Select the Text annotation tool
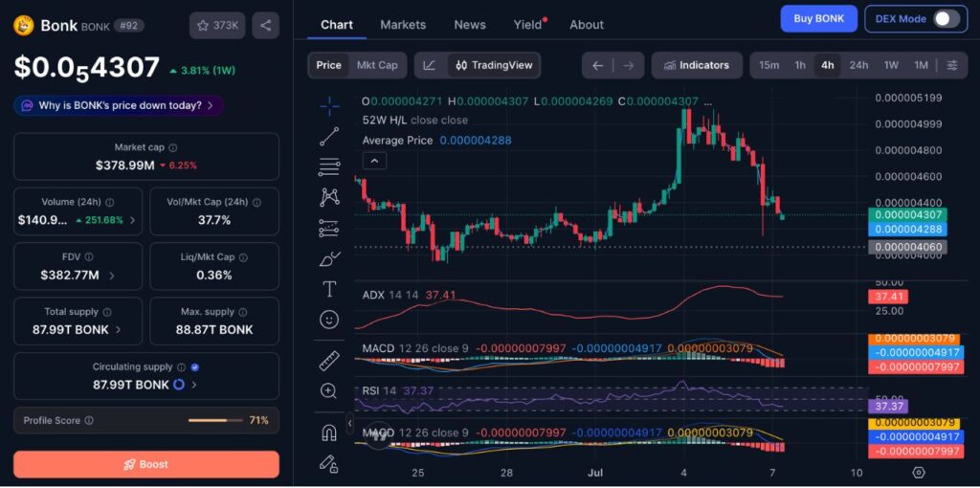The image size is (980, 488). tap(329, 289)
